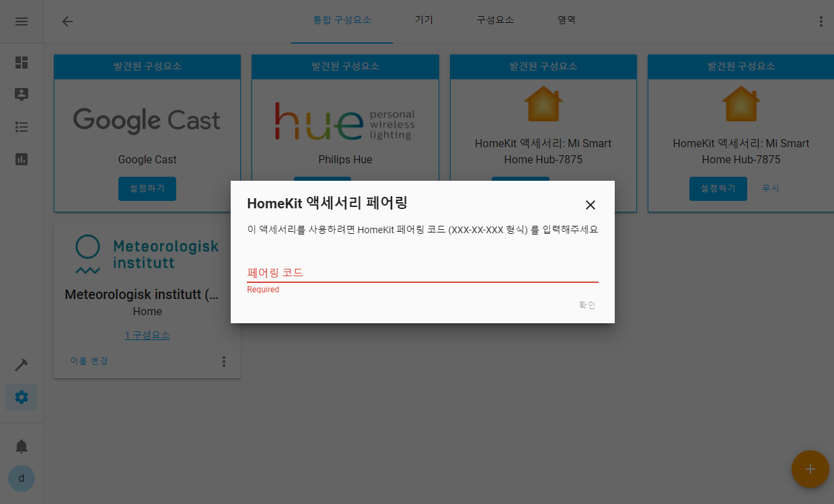Image resolution: width=834 pixels, height=504 pixels.
Task: Switch to the 기기 tab
Action: pos(424,21)
